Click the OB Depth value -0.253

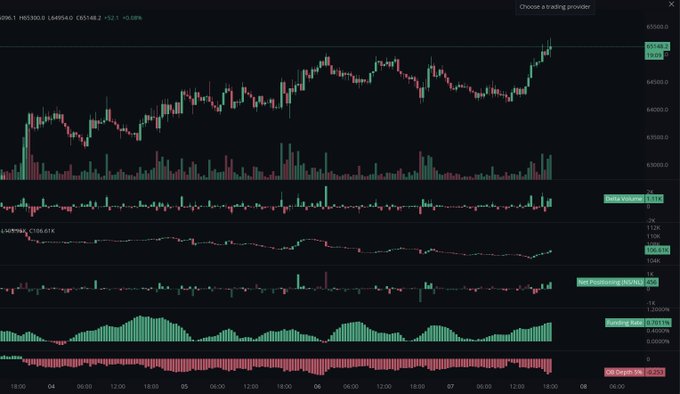[x=655, y=372]
